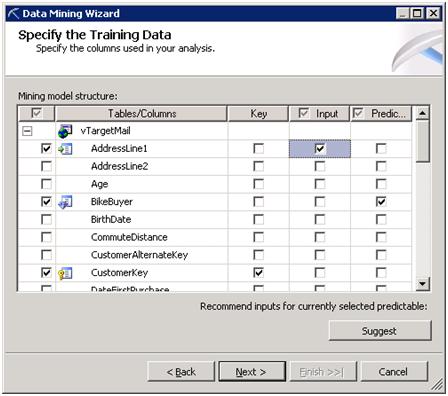Check the BirthDate Input checkbox
This screenshot has width=448, height=396.
(x=320, y=219)
